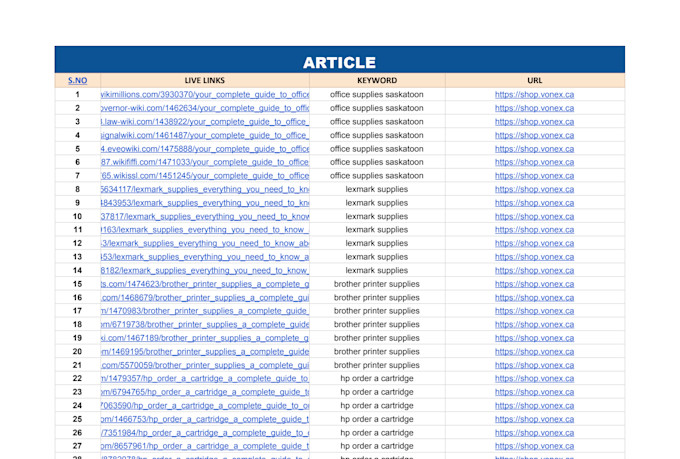Select keyword cell 'office supplies saskatoon' in row 6
Screen dimensions: 680x459
(x=377, y=162)
